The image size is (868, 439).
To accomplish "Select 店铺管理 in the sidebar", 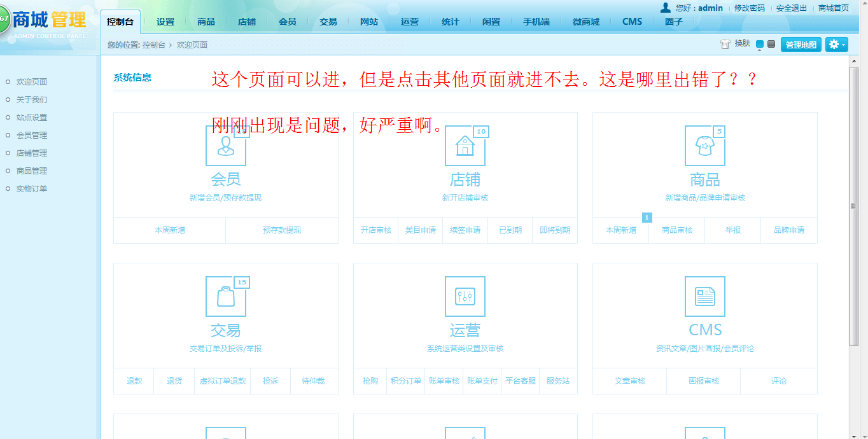I will pyautogui.click(x=32, y=153).
